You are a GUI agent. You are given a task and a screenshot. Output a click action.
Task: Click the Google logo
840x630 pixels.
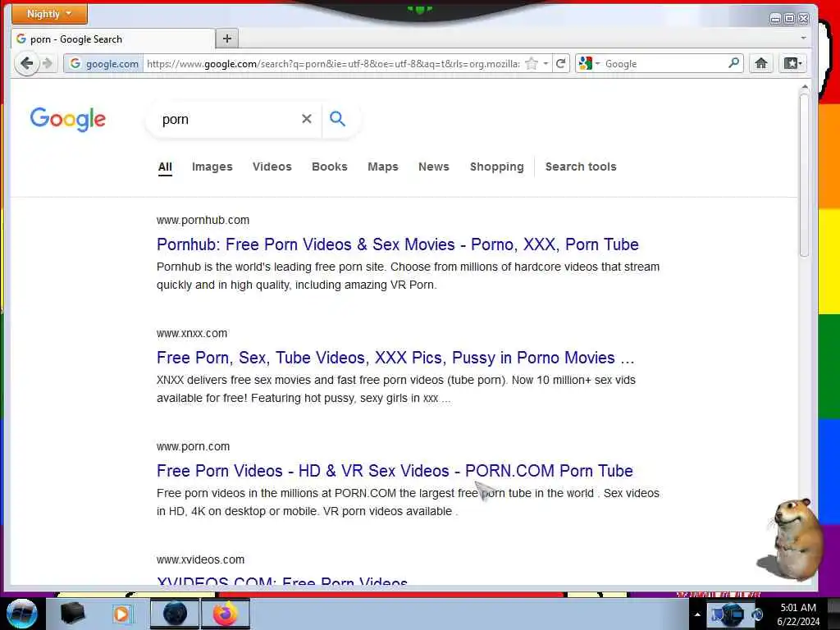pyautogui.click(x=68, y=119)
